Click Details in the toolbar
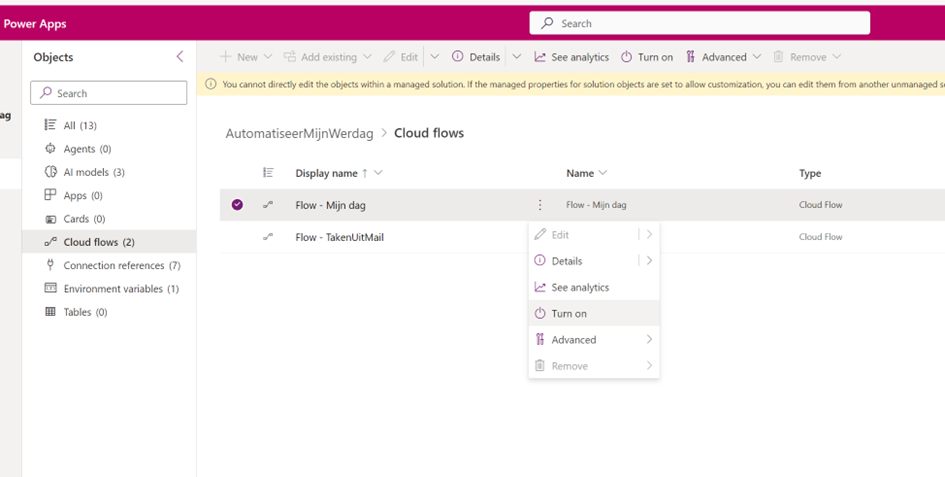Screen dimensions: 945x477 tap(476, 57)
